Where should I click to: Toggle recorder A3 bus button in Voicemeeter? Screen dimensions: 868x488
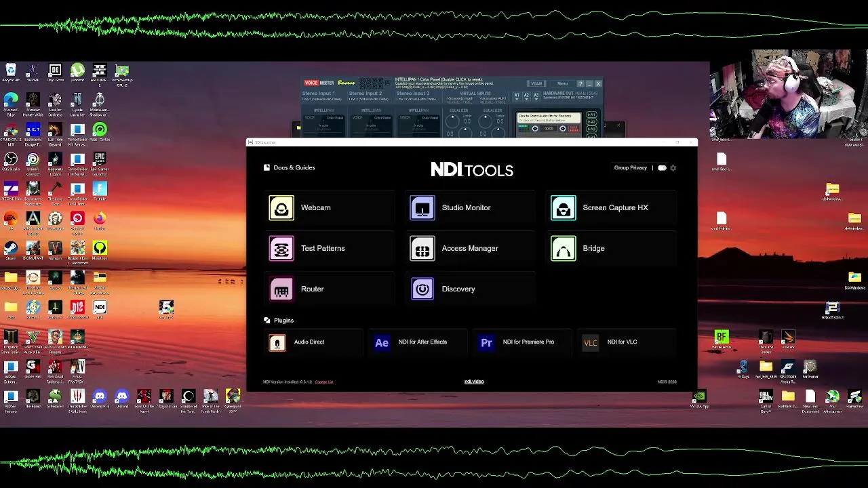pyautogui.click(x=592, y=129)
